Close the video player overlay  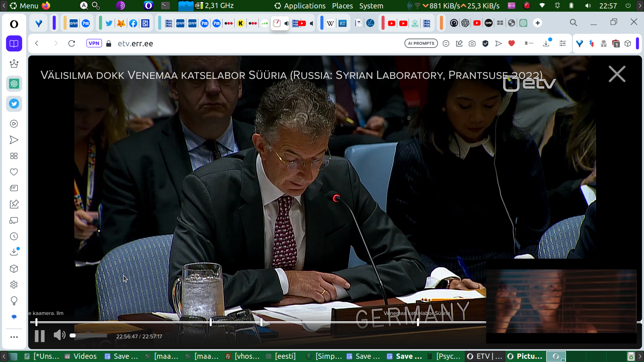pyautogui.click(x=617, y=74)
